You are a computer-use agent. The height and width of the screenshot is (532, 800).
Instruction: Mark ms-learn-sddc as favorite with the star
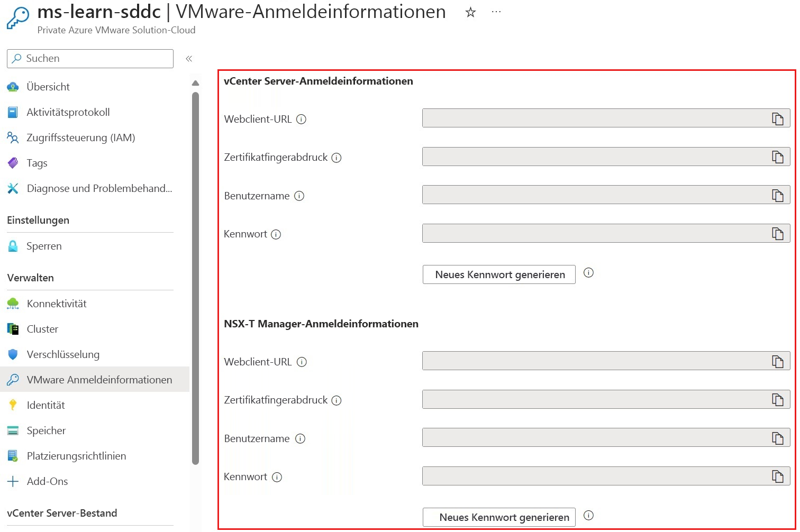pyautogui.click(x=470, y=12)
